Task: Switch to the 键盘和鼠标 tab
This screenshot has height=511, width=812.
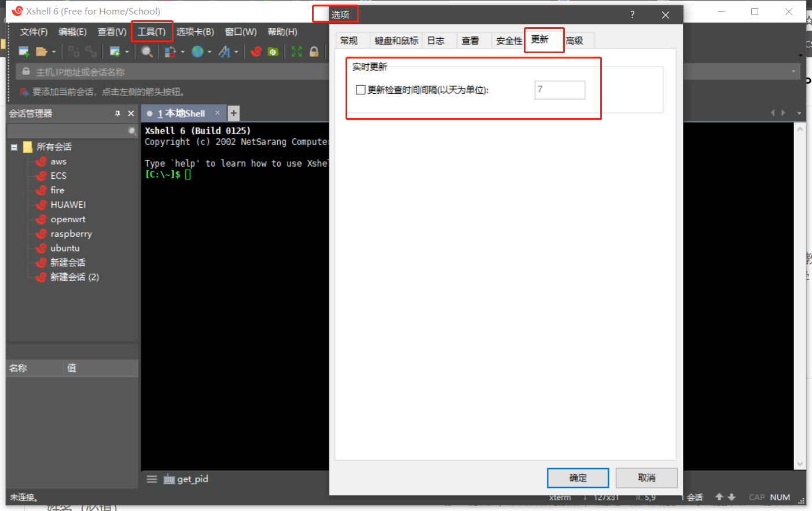Action: click(x=396, y=41)
